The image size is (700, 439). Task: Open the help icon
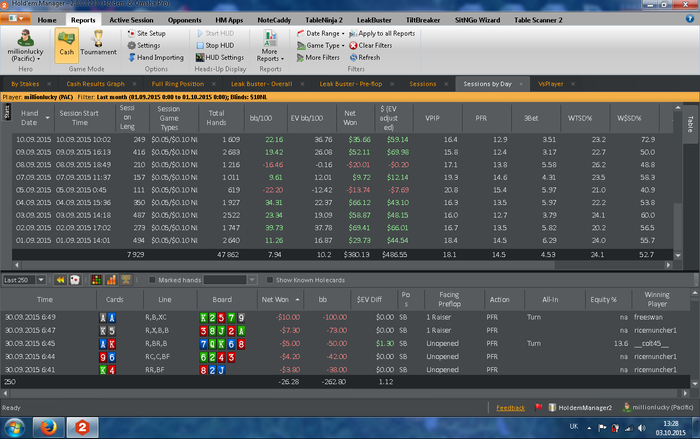tap(690, 19)
